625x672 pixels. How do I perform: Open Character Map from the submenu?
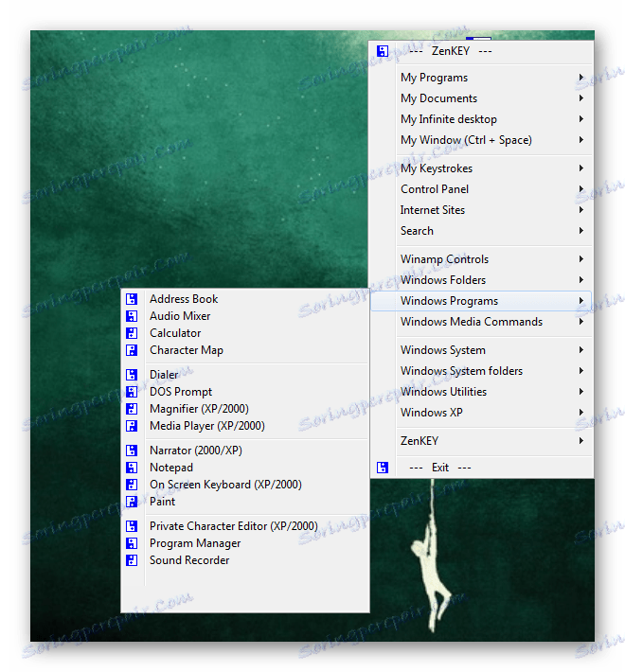click(245, 350)
